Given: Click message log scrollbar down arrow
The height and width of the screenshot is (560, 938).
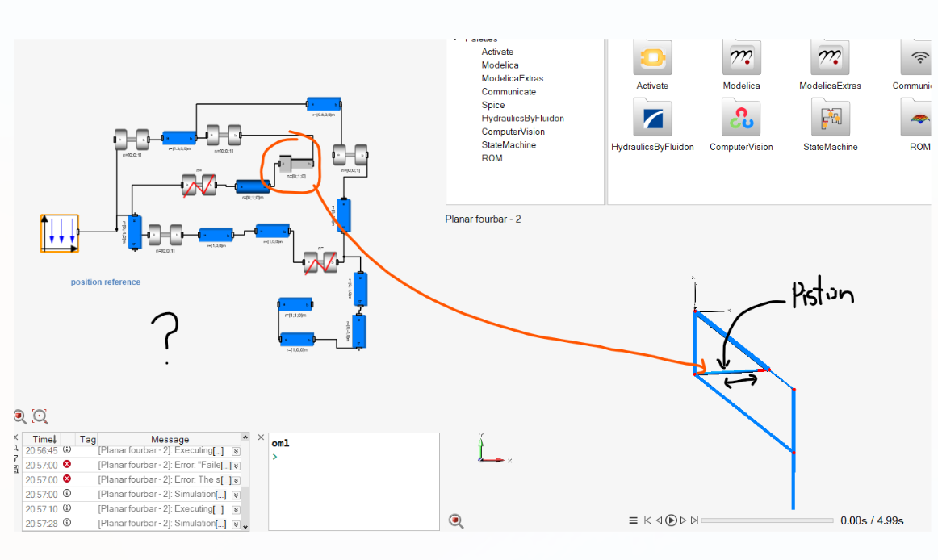Looking at the screenshot, I should point(245,526).
